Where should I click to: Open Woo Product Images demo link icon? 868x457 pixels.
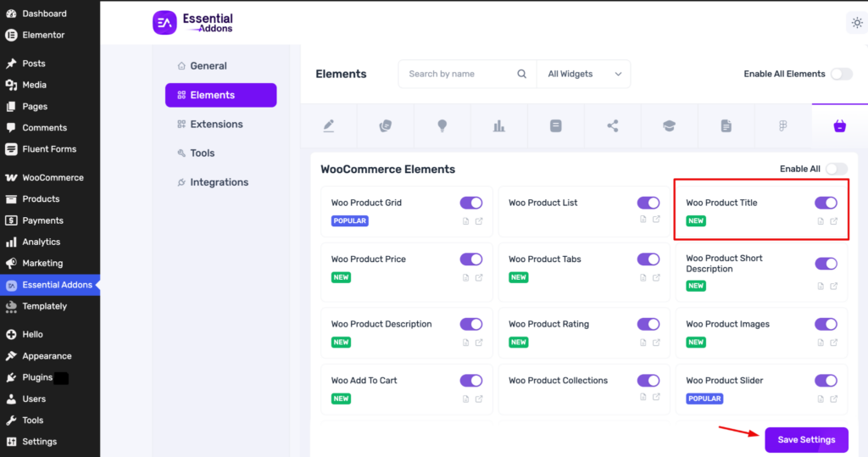[834, 343]
